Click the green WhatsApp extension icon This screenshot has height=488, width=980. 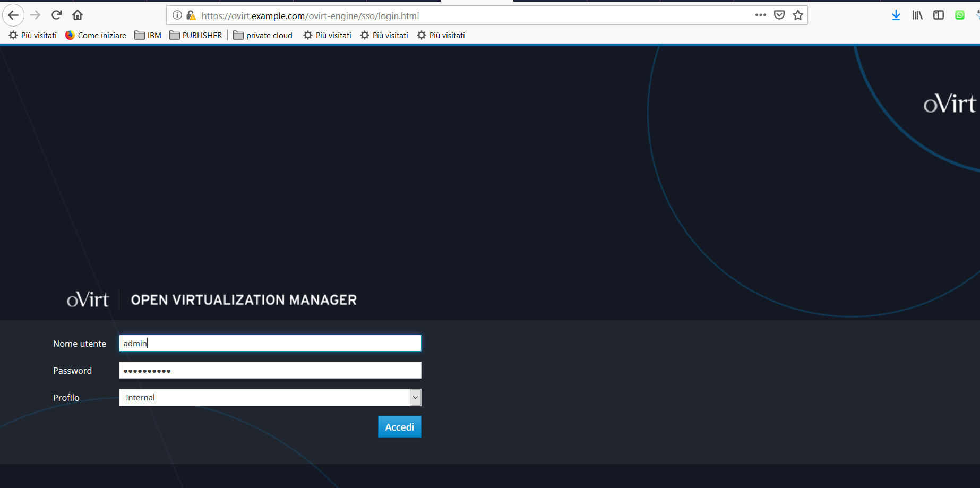pyautogui.click(x=959, y=15)
